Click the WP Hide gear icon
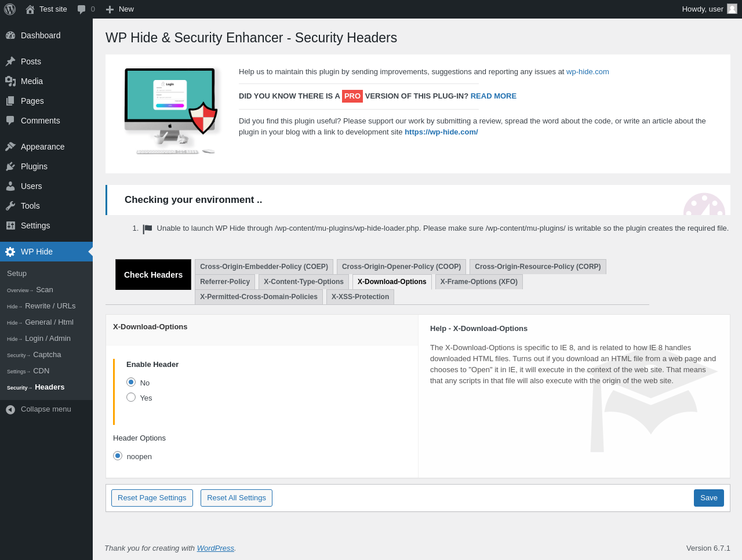Viewport: 742px width, 560px height. pyautogui.click(x=10, y=252)
